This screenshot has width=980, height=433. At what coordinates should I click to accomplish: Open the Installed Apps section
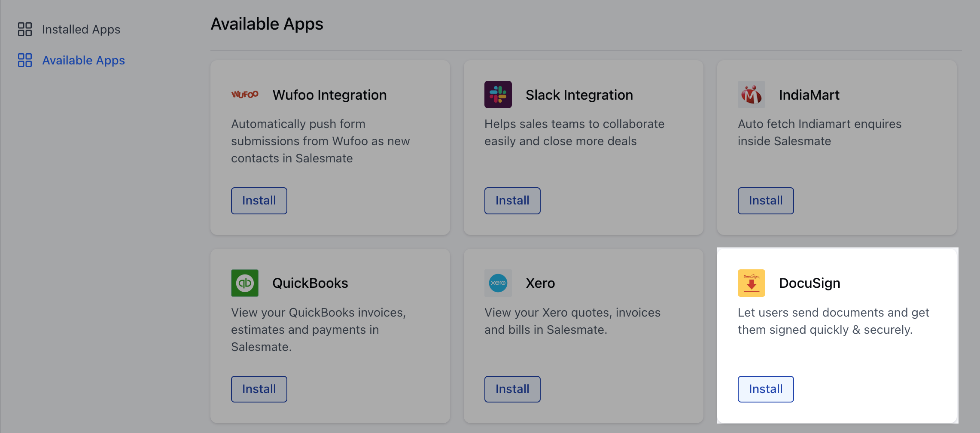(81, 29)
